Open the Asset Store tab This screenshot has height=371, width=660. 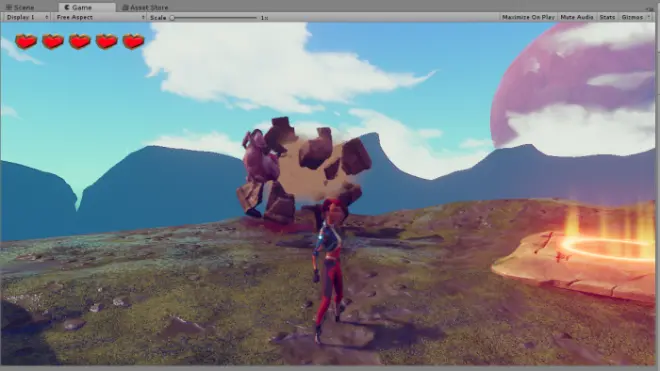click(x=145, y=7)
